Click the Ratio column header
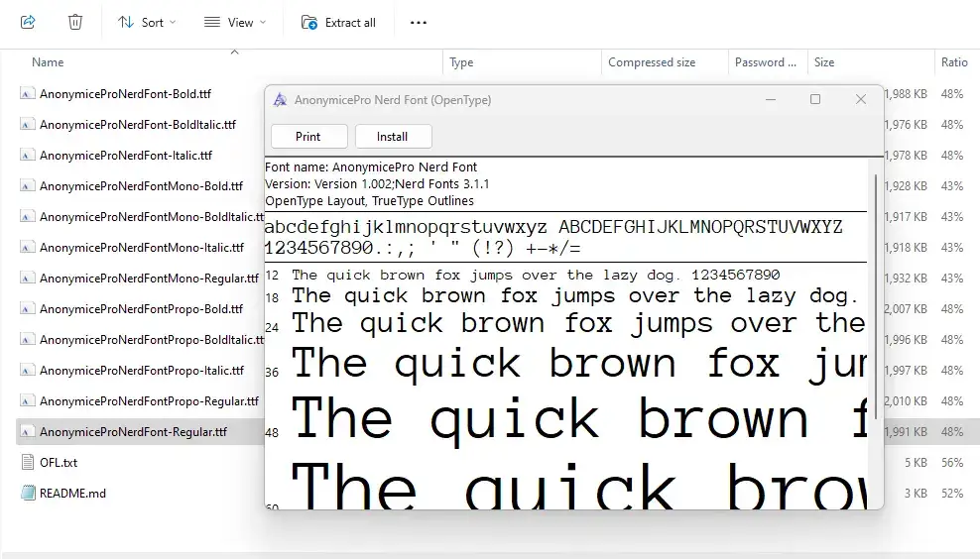980x559 pixels. pyautogui.click(x=953, y=62)
